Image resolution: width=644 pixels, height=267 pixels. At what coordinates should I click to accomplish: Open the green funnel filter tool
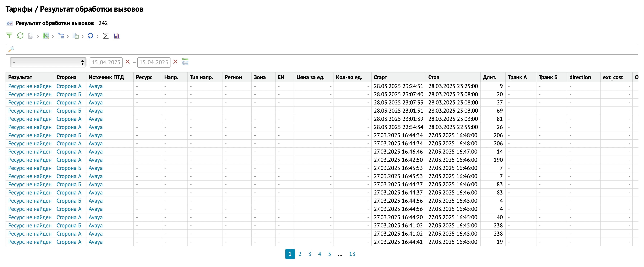[x=9, y=36]
